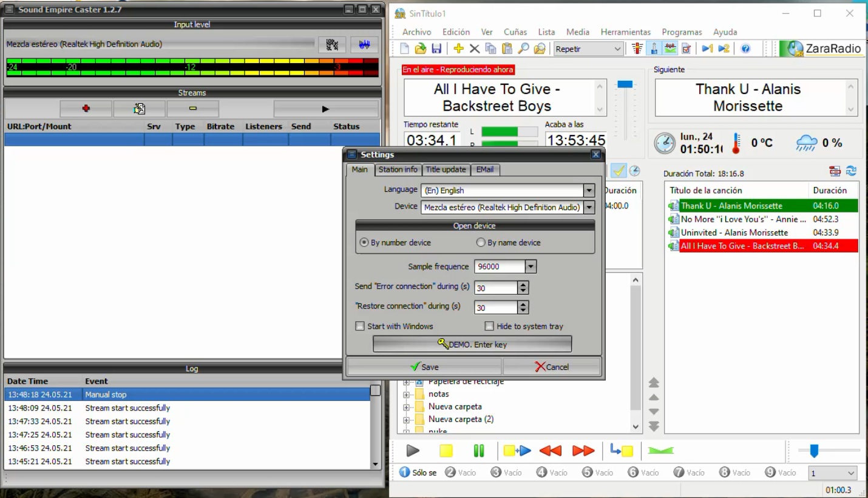868x498 pixels.
Task: Expand the 'notas' folder tree node
Action: (x=406, y=394)
